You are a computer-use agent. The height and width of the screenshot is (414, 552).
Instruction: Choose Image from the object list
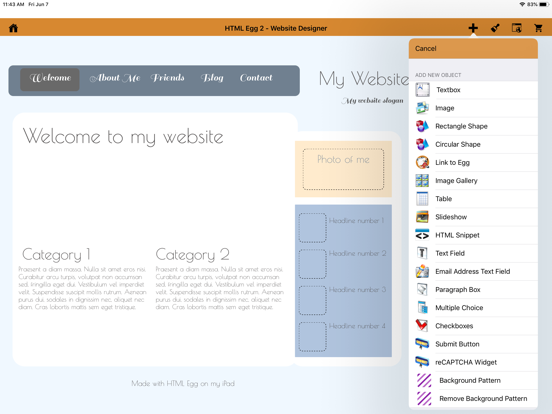coord(473,108)
